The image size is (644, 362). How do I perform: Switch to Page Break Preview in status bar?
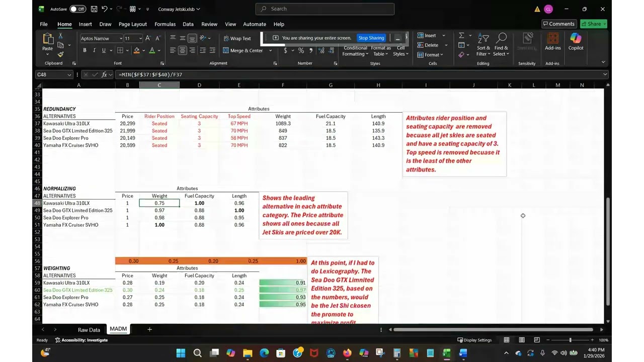tap(536, 340)
